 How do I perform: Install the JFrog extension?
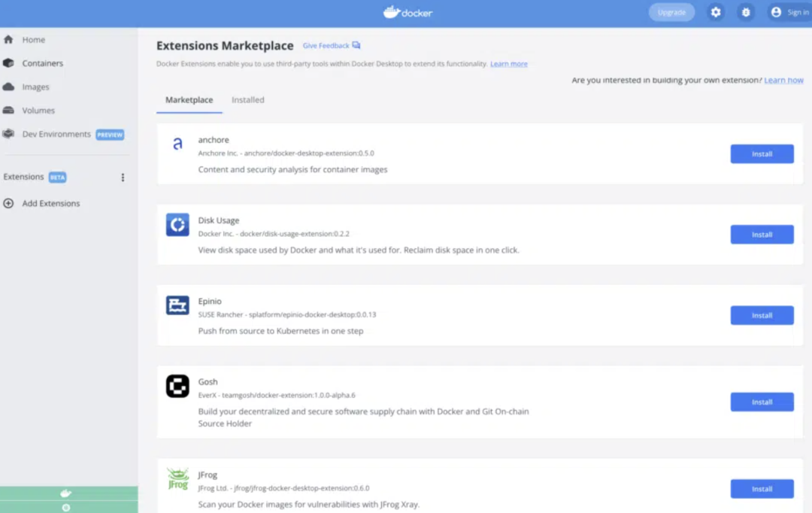pyautogui.click(x=762, y=489)
